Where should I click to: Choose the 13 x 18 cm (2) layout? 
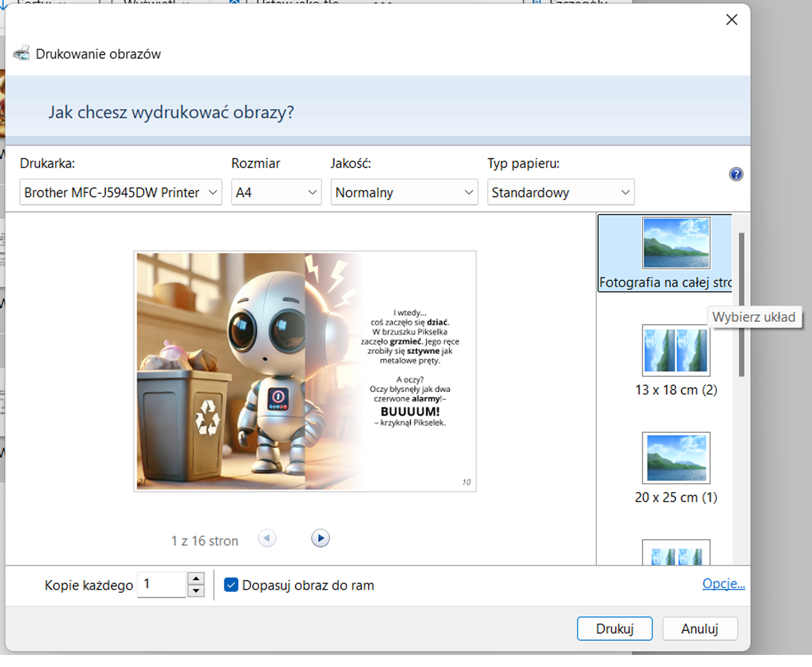pos(675,350)
